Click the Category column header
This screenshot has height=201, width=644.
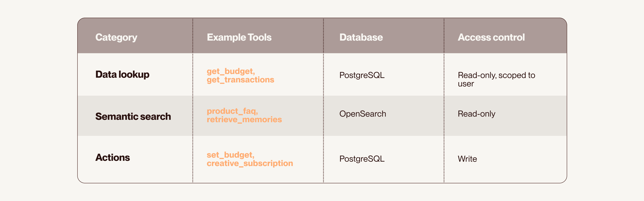click(x=116, y=37)
